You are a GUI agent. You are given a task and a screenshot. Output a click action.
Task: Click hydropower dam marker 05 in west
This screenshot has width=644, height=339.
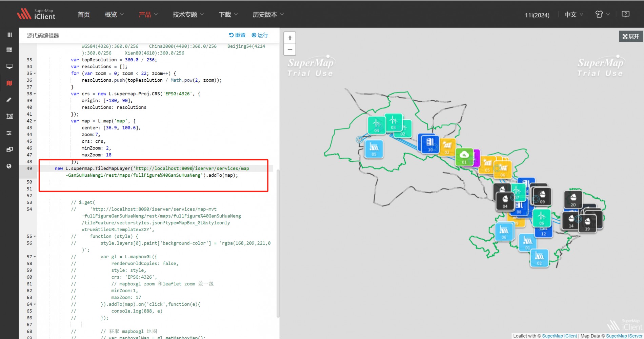tap(374, 149)
